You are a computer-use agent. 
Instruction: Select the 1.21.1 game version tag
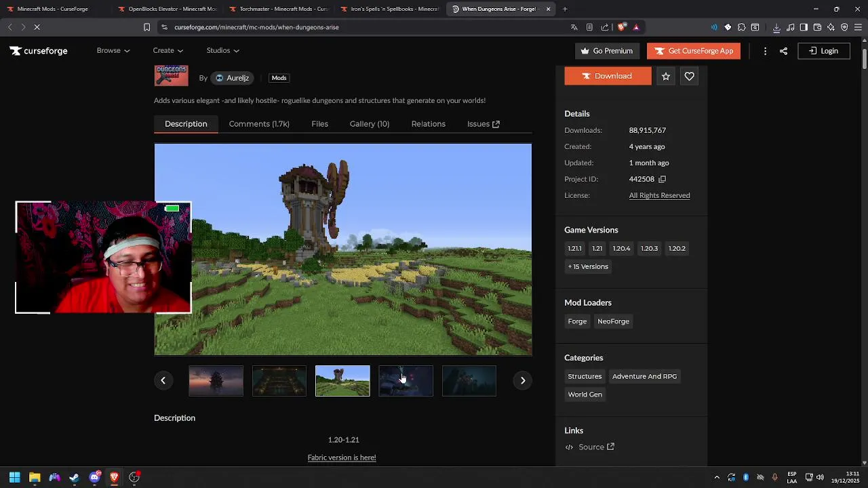[574, 248]
